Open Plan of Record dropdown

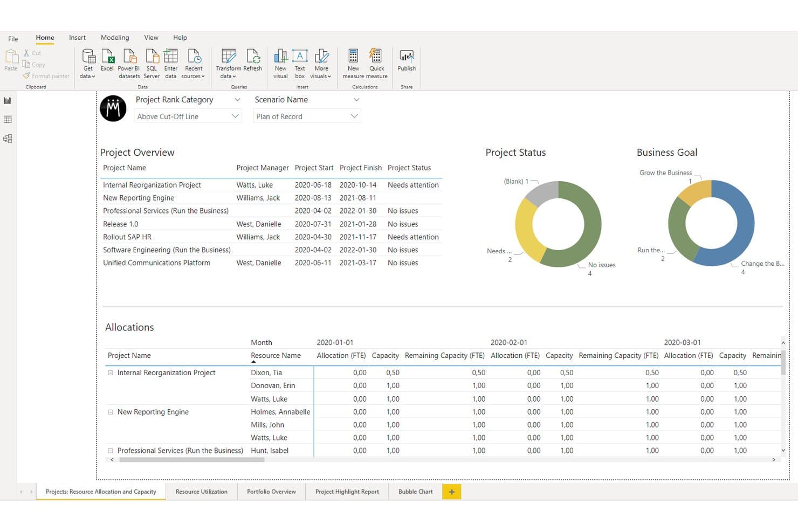[x=307, y=116]
